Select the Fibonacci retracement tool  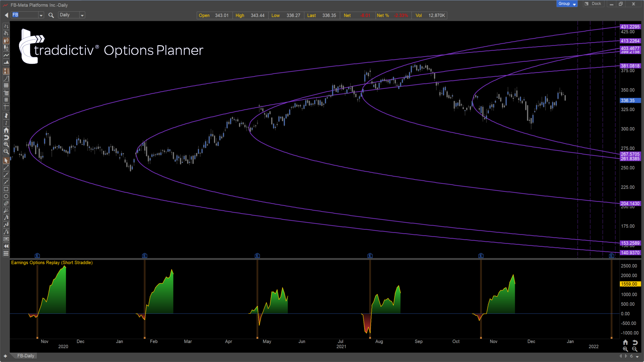coord(6,218)
